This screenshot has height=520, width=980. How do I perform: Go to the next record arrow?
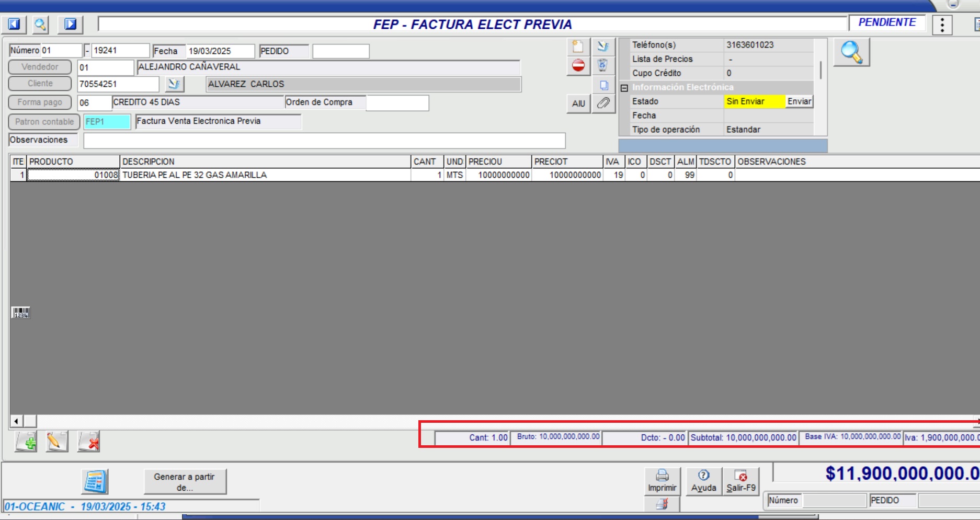[x=71, y=24]
